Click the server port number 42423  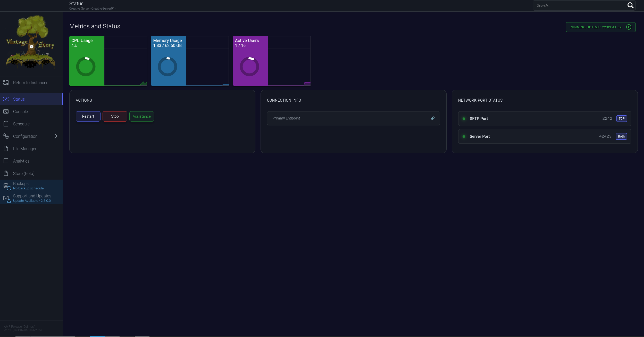pos(605,136)
